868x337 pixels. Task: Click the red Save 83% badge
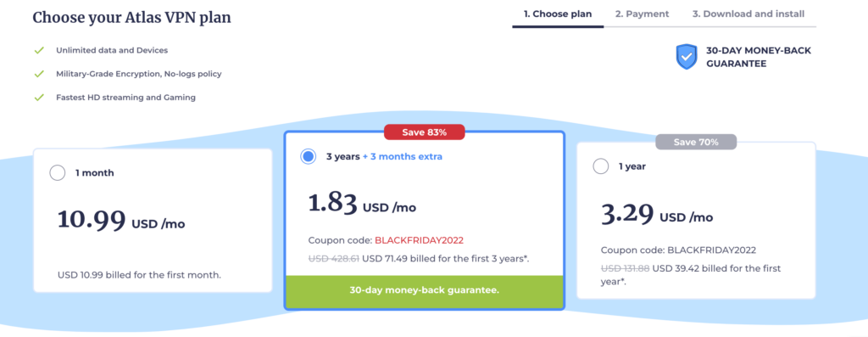click(x=424, y=132)
